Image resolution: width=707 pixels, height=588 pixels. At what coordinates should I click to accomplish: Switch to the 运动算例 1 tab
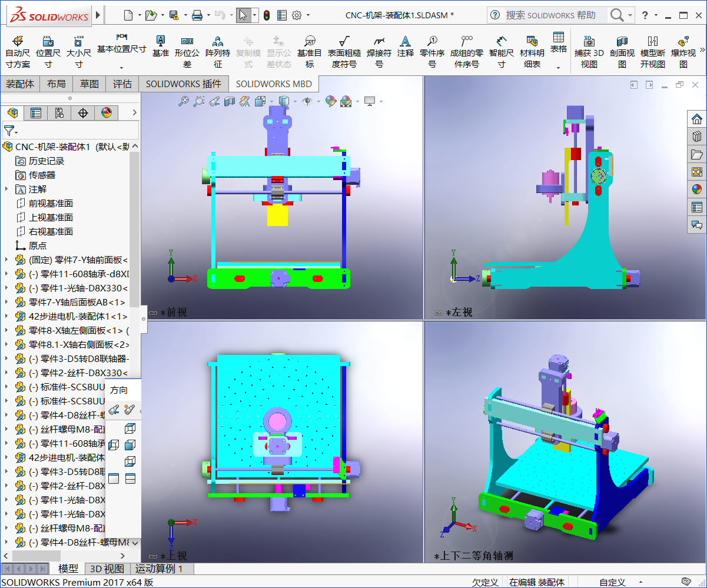point(159,569)
